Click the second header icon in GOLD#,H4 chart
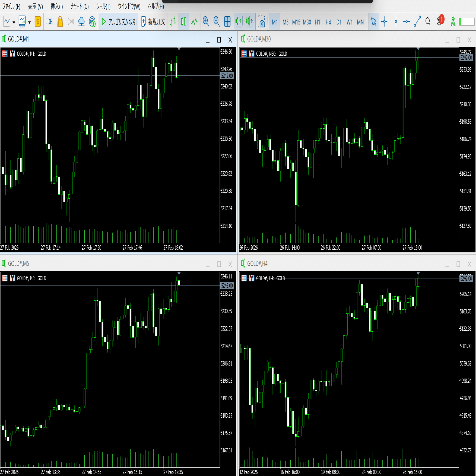The image size is (476, 476). 252,278
